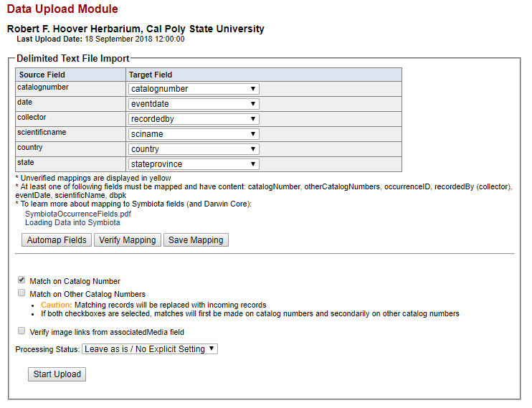Click the Delimited Text File Import legend
The width and height of the screenshot is (532, 408).
[73, 58]
